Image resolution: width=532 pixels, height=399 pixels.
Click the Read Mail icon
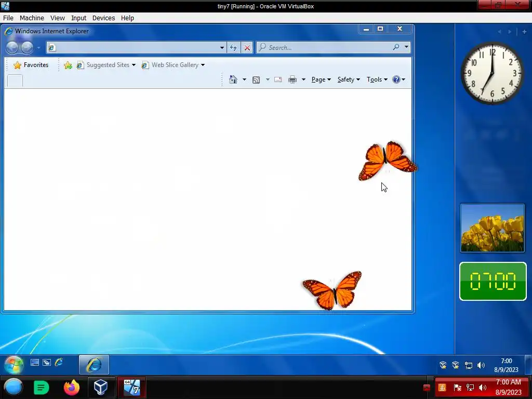tap(278, 79)
